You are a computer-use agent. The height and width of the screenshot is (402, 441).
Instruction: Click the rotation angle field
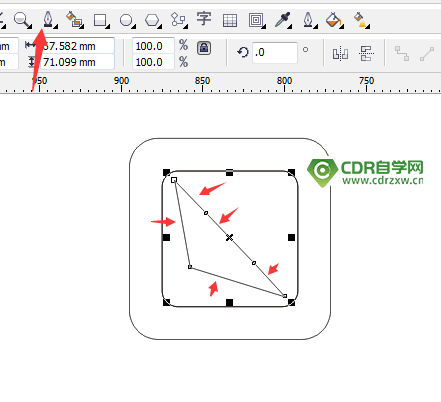275,52
